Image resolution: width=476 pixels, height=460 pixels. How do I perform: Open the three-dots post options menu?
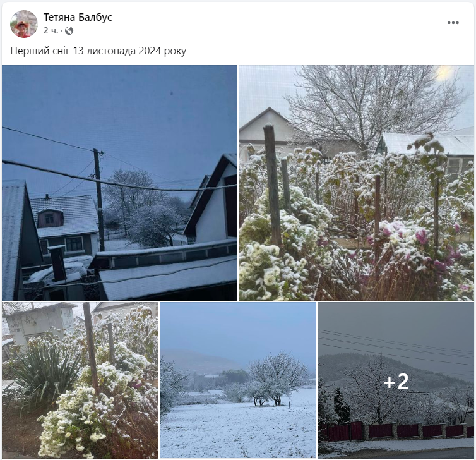[x=453, y=23]
